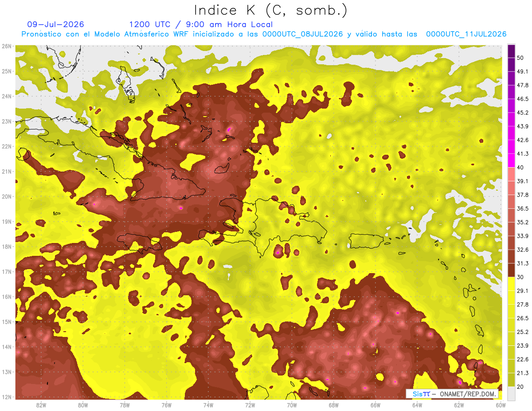
Task: Click the color bar label '33.9'
Action: click(522, 236)
